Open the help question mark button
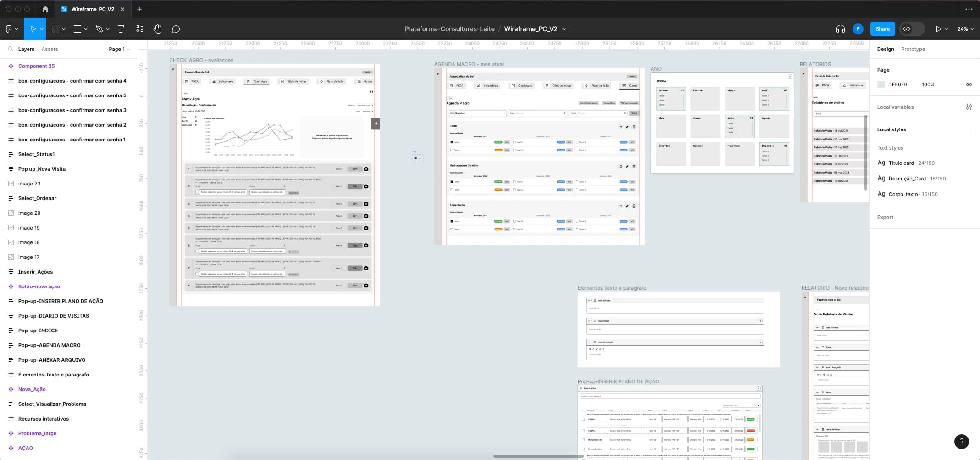Viewport: 980px width, 460px height. [x=961, y=442]
